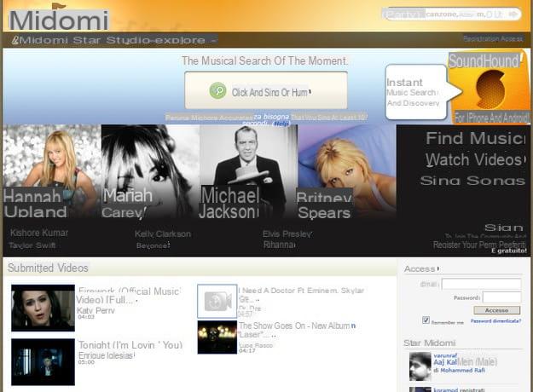The width and height of the screenshot is (533, 392).
Task: Open the Firework Katy Perry video thumbnail
Action: coord(43,308)
